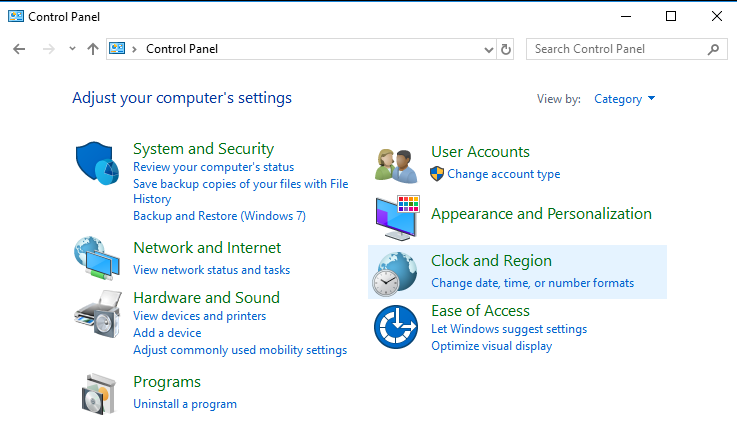
Task: Refresh the Control Panel view
Action: coord(506,49)
